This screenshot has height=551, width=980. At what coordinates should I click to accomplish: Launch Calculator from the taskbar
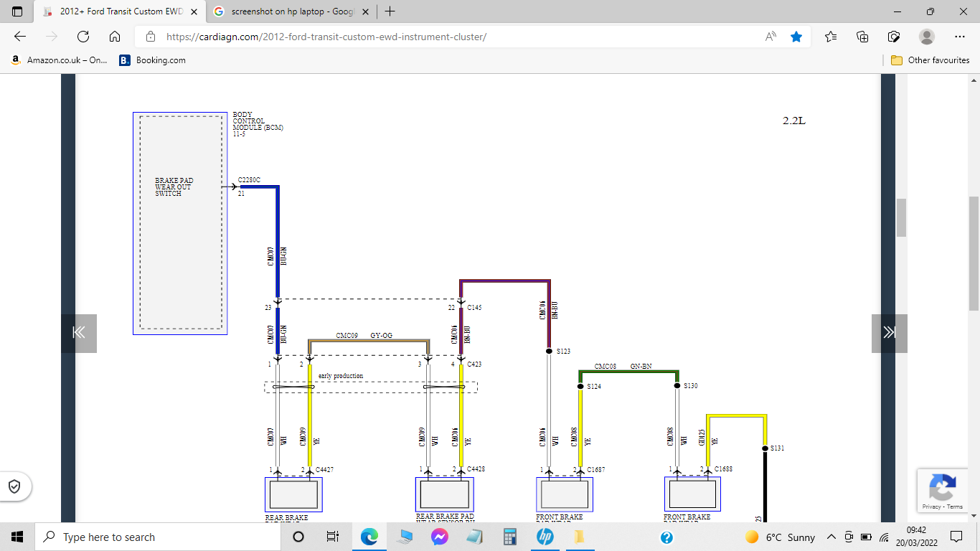(x=509, y=537)
